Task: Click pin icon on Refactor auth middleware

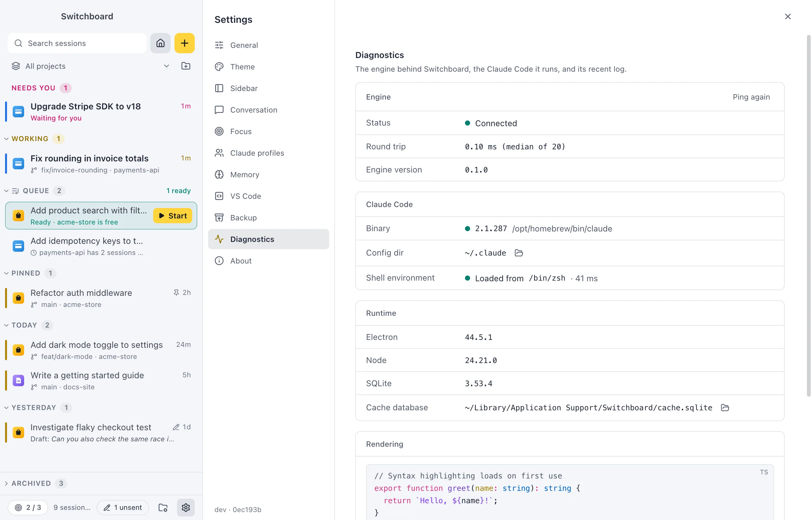Action: (x=176, y=292)
